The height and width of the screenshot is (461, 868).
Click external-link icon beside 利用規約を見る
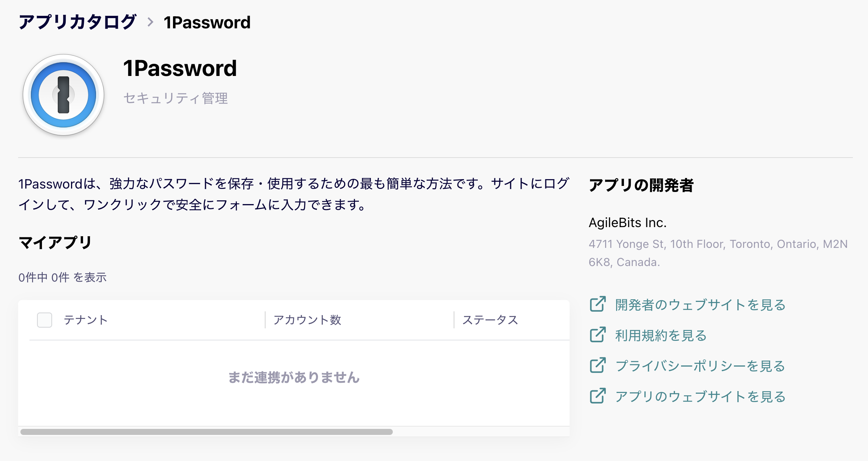pos(598,335)
